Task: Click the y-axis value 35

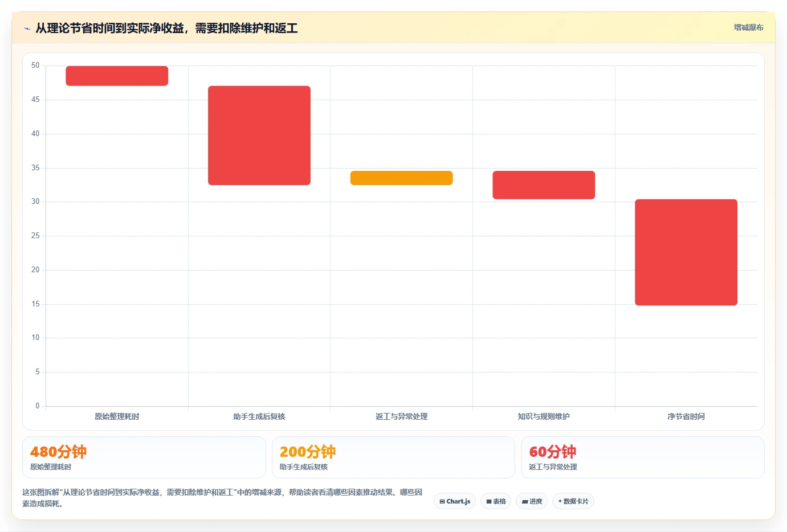Action: [35, 168]
